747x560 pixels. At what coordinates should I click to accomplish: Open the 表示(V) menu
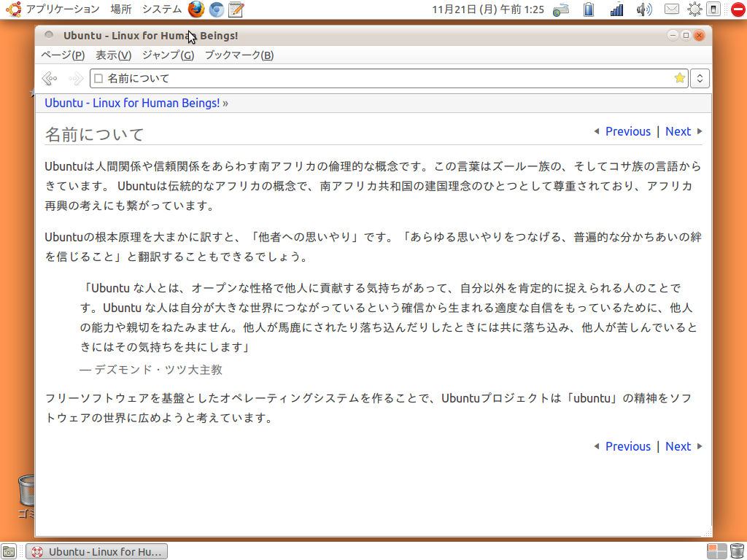[113, 55]
